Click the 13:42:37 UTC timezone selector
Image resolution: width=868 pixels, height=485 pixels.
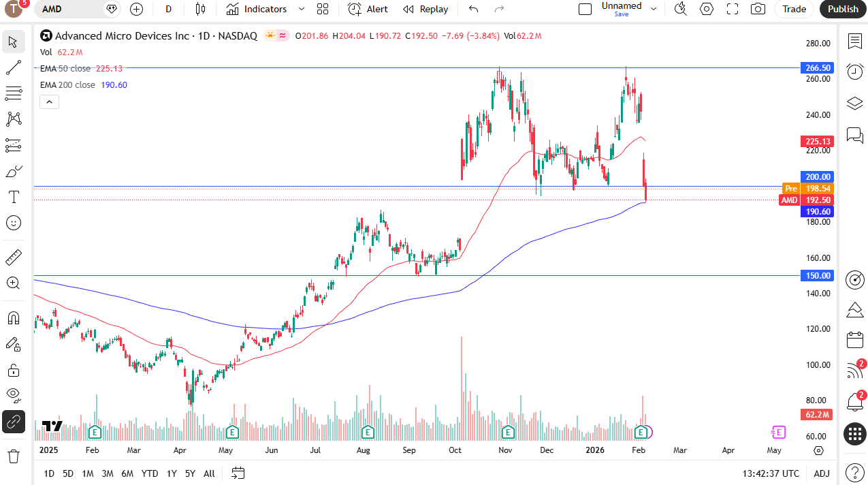point(771,473)
